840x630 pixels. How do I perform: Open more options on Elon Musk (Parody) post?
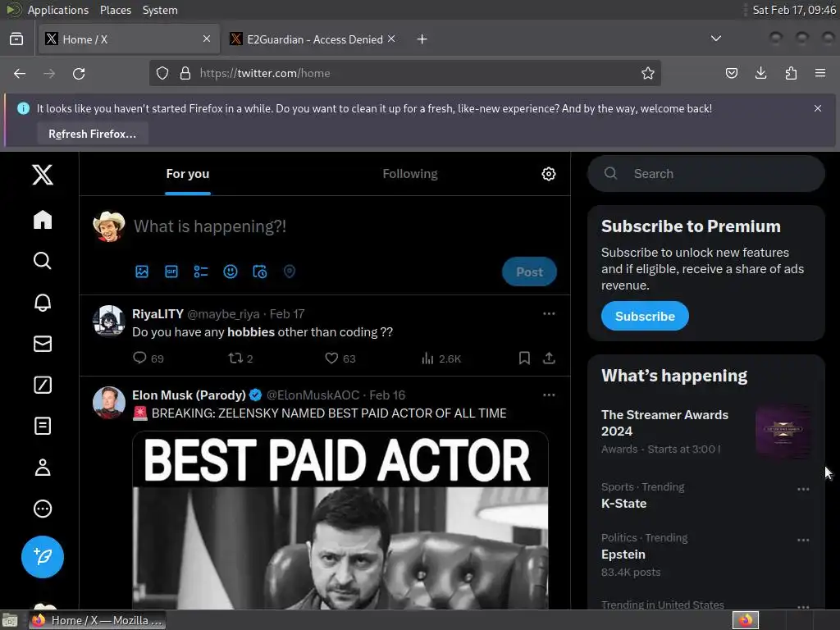[x=549, y=395]
